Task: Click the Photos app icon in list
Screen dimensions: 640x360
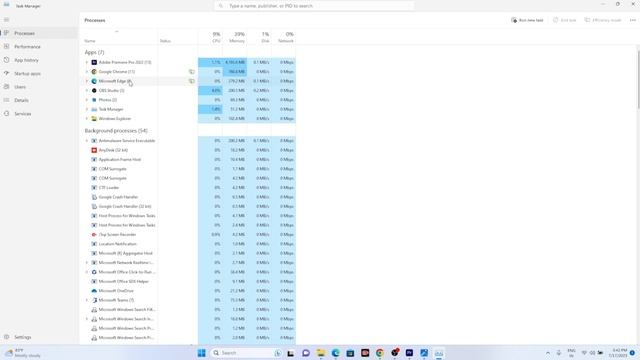Action: point(94,100)
